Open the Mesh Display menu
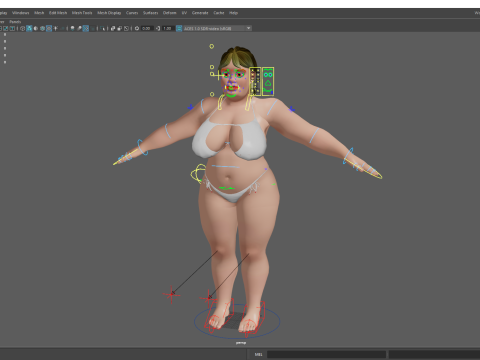This screenshot has height=360, width=480. 109,13
